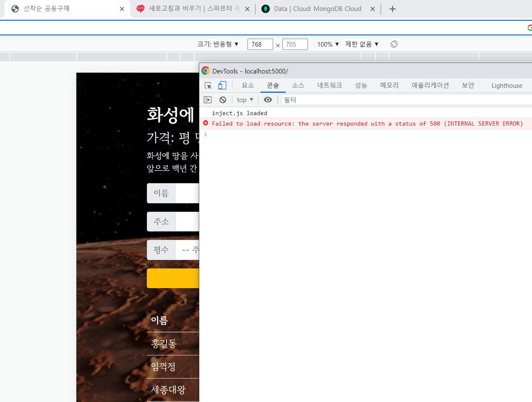Click the MongoDB leaf favicon

pyautogui.click(x=265, y=9)
